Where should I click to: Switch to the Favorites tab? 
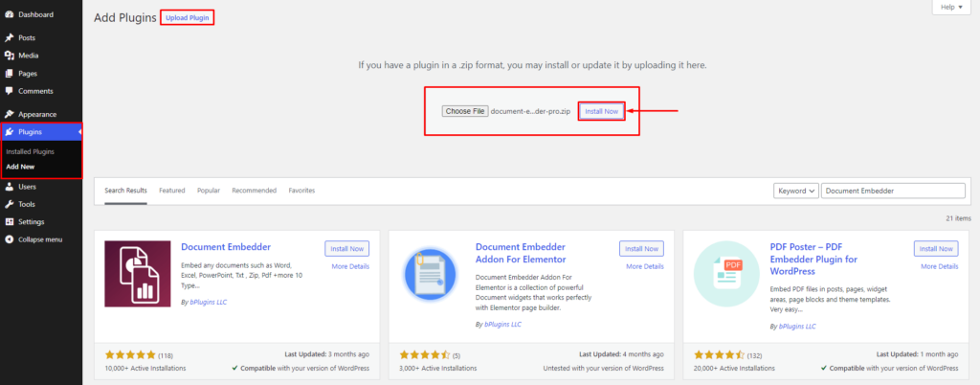(x=301, y=191)
